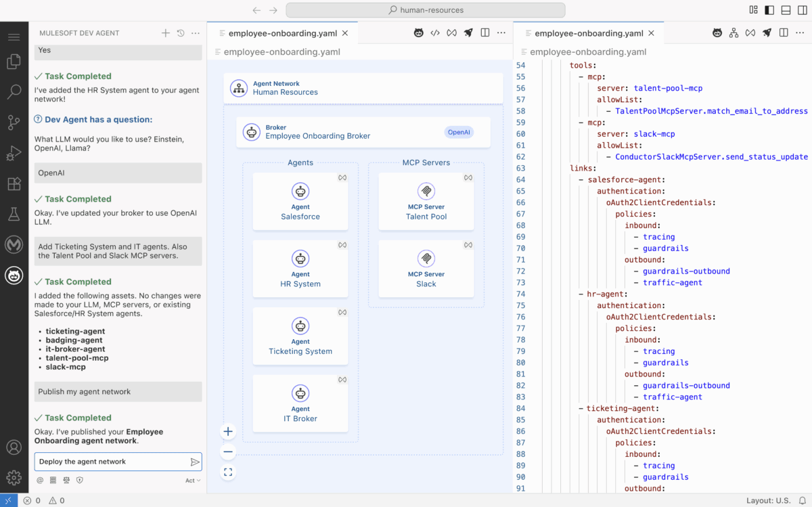Toggle the Salesforce agent connection icon
The width and height of the screenshot is (812, 507).
point(342,177)
